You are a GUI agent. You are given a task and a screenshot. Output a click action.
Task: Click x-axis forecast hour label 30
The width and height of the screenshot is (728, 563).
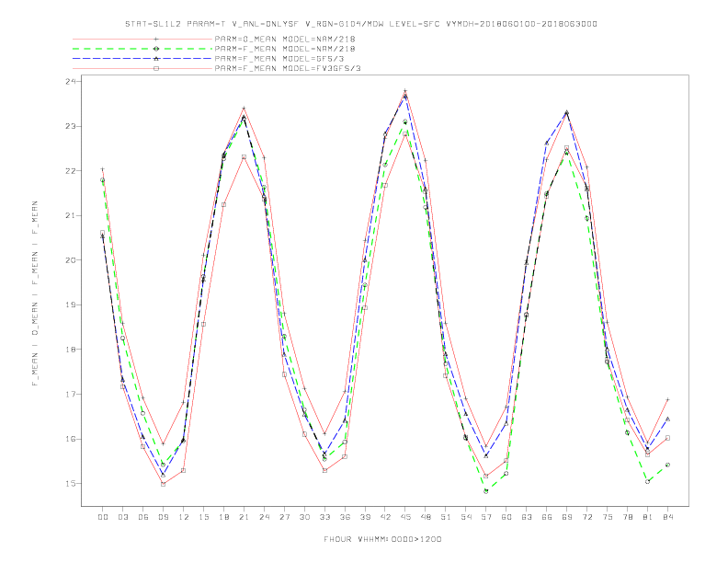point(304,517)
